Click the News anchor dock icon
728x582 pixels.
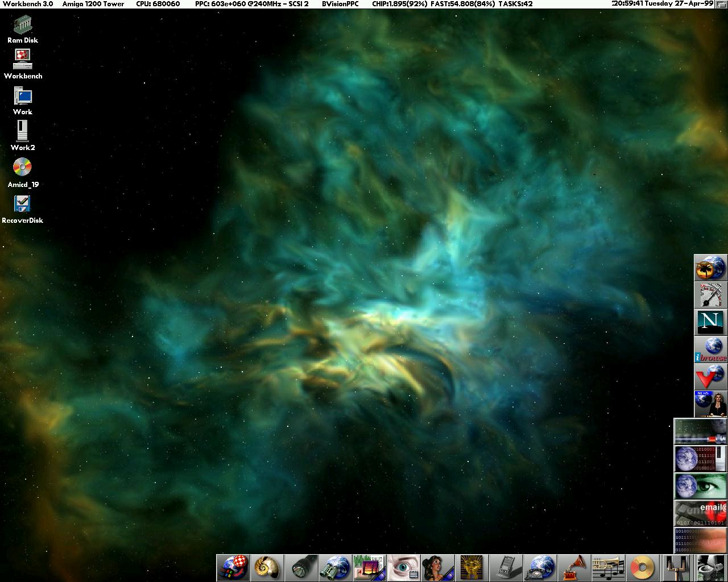point(710,404)
